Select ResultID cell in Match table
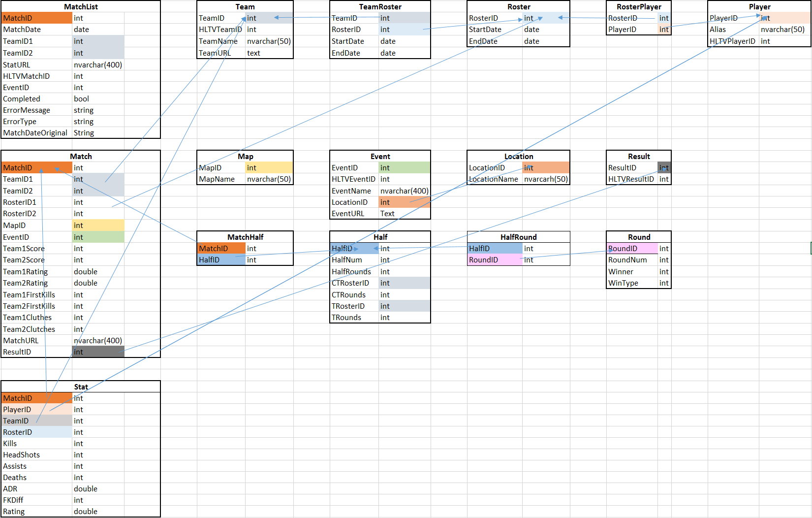This screenshot has height=518, width=812. coord(37,352)
